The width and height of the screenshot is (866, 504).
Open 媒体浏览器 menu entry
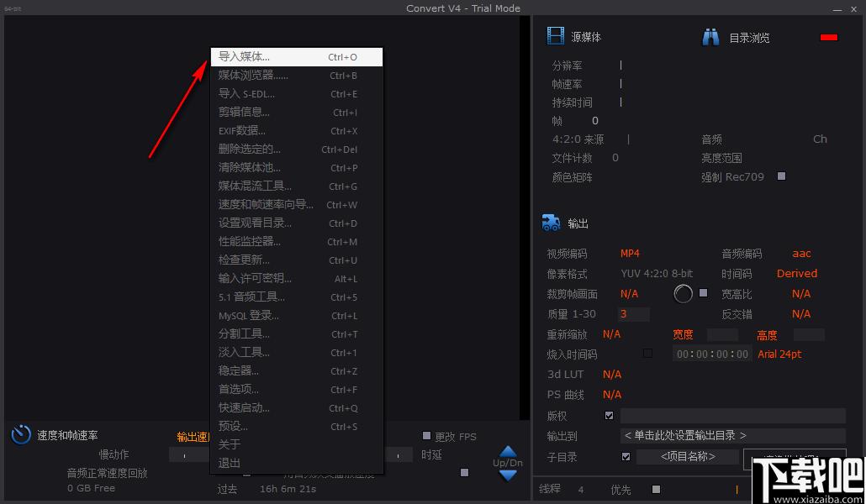click(x=297, y=75)
